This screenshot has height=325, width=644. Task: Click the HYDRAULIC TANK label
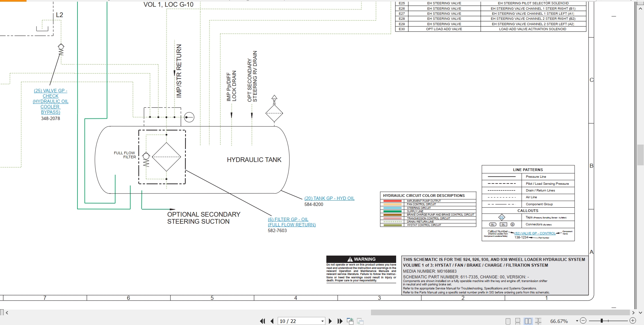[x=254, y=160]
